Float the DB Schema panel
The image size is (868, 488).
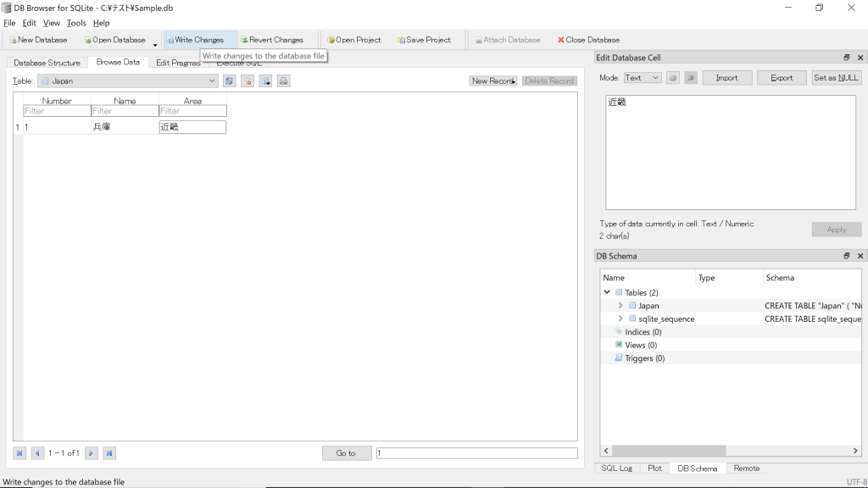pos(847,256)
